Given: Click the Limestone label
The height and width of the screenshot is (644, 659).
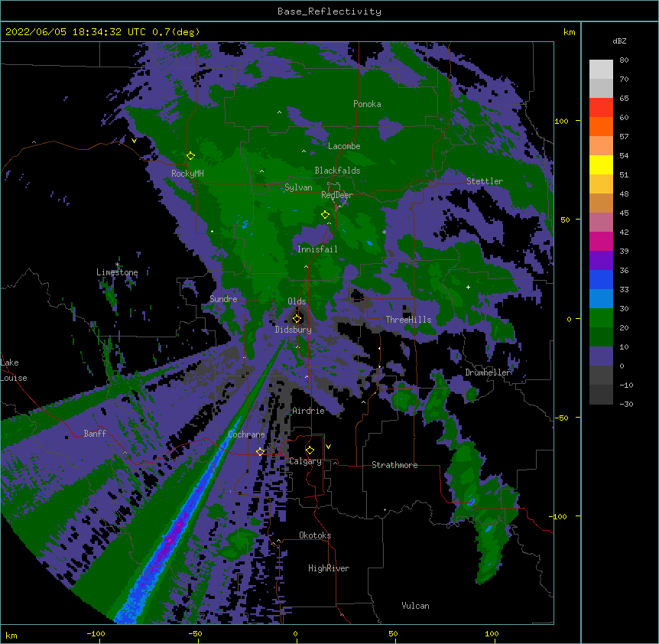Looking at the screenshot, I should 117,272.
